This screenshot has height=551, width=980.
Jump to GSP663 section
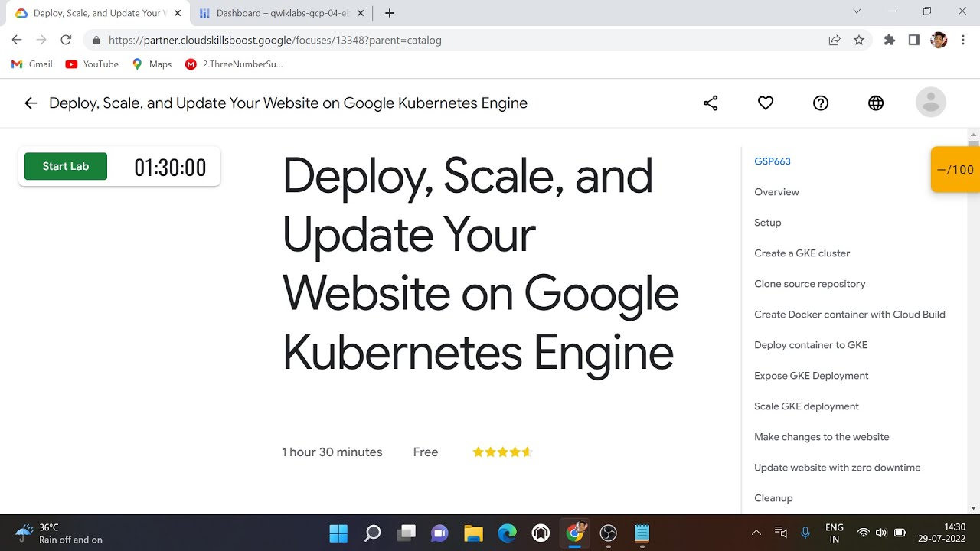point(773,161)
